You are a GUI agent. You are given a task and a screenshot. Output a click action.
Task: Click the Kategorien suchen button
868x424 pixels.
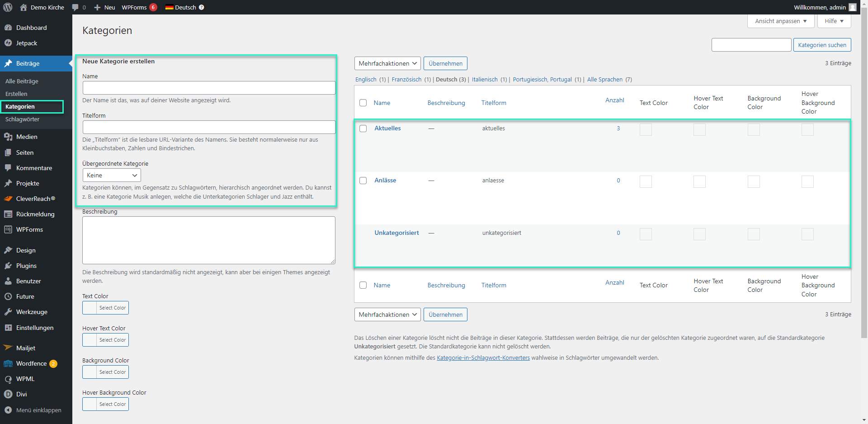point(822,45)
